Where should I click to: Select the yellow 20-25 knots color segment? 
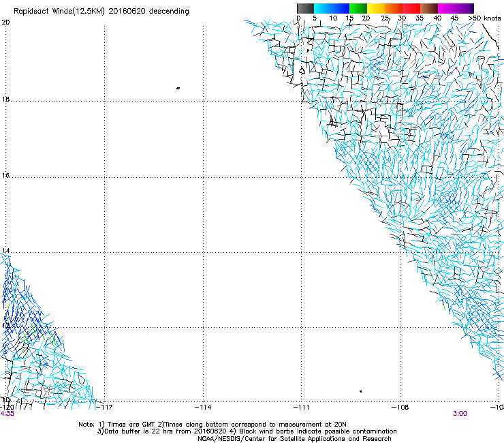point(376,8)
